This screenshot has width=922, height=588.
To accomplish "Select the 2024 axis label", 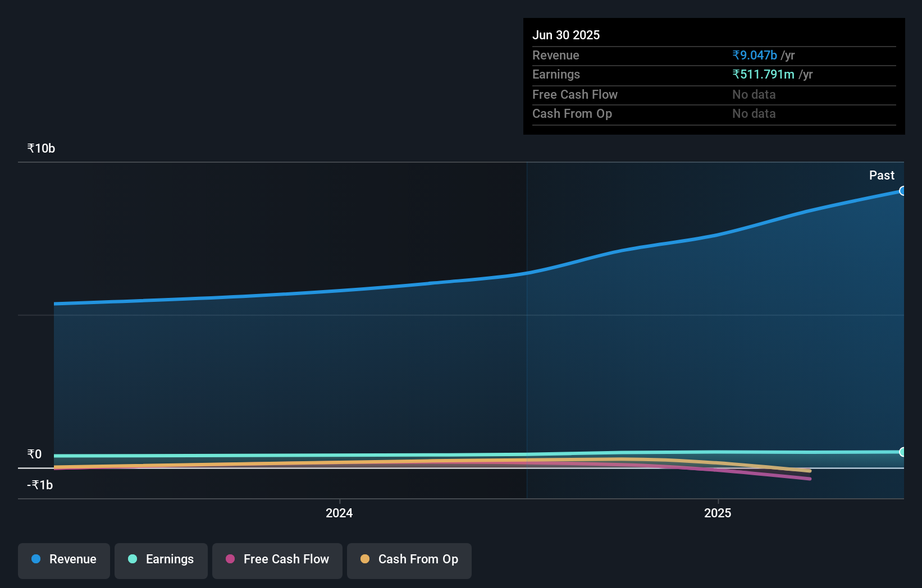I will (x=339, y=512).
